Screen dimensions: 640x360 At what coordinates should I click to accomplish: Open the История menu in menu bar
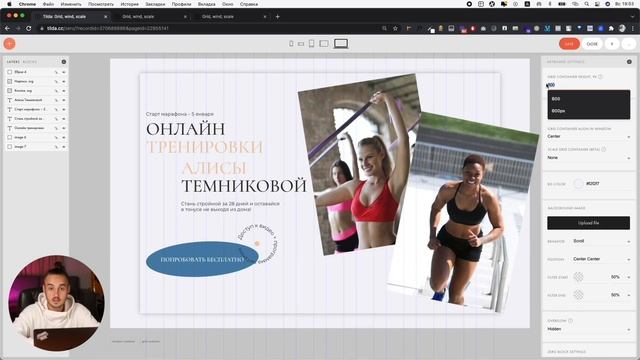point(129,4)
